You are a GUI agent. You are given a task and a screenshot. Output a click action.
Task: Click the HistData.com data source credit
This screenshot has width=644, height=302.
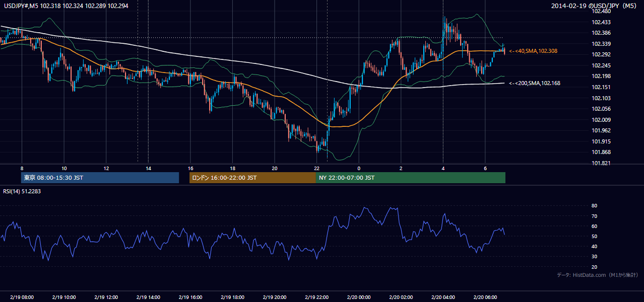[x=598, y=275]
